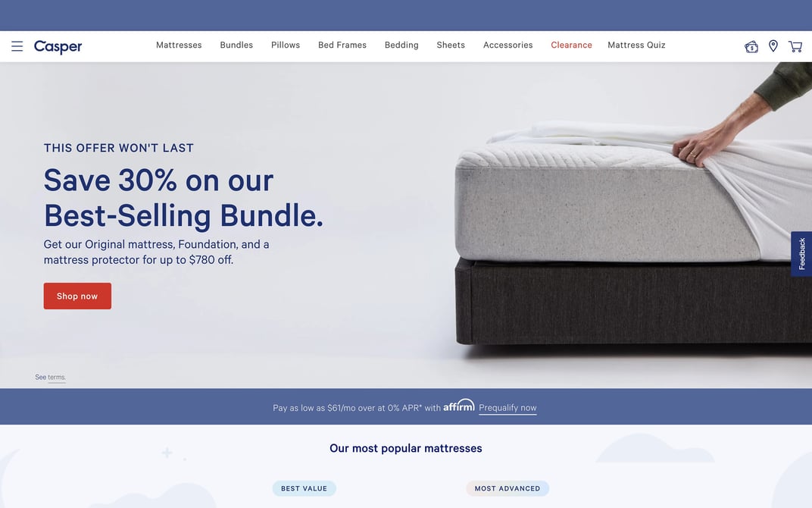Start the Mattress Quiz
The width and height of the screenshot is (812, 508).
tap(636, 45)
